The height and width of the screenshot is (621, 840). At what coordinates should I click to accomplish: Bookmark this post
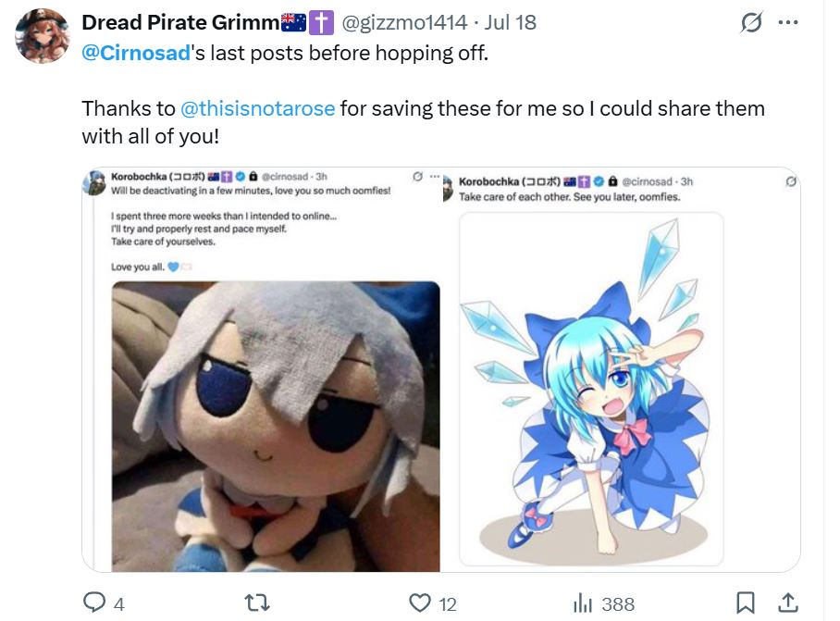coord(746,603)
